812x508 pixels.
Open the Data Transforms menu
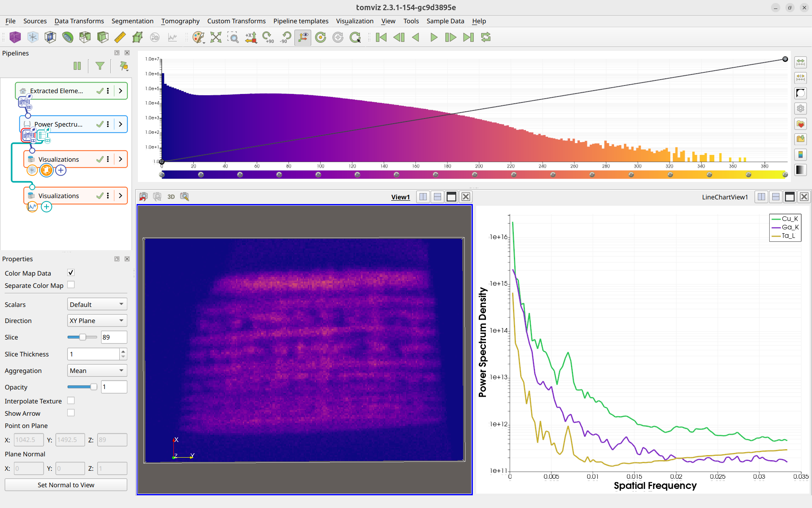pyautogui.click(x=79, y=21)
